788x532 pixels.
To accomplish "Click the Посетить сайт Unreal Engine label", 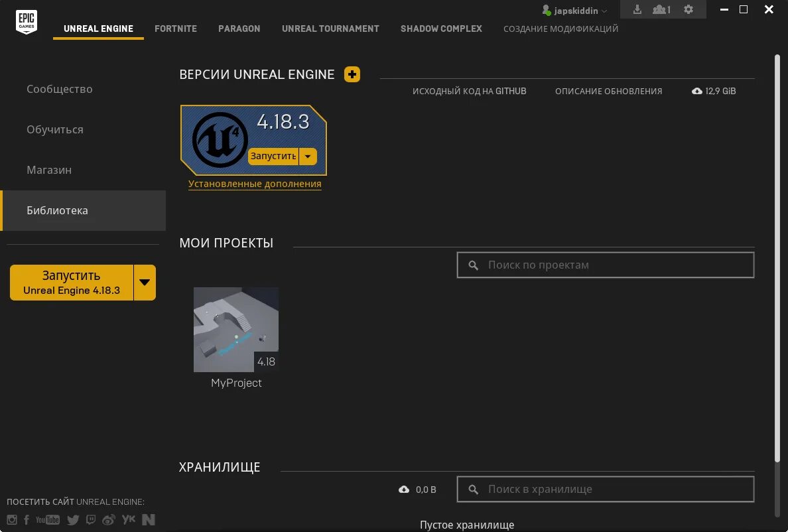I will (x=76, y=502).
